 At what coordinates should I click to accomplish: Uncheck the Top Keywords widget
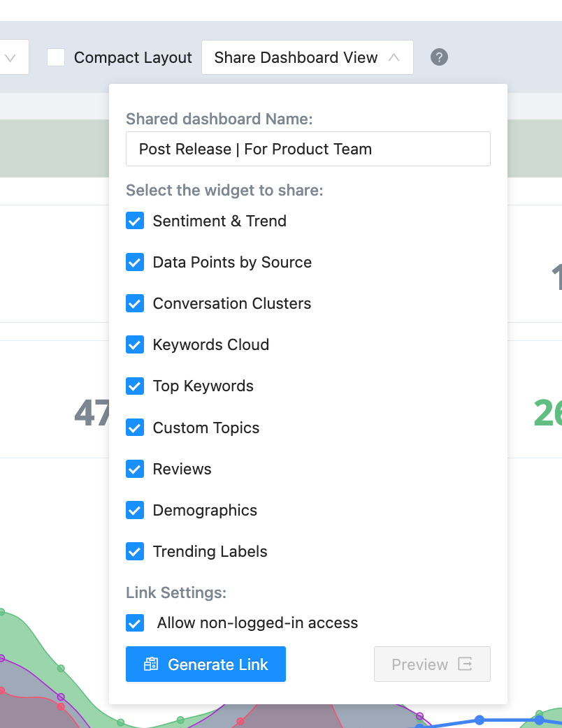pyautogui.click(x=134, y=386)
